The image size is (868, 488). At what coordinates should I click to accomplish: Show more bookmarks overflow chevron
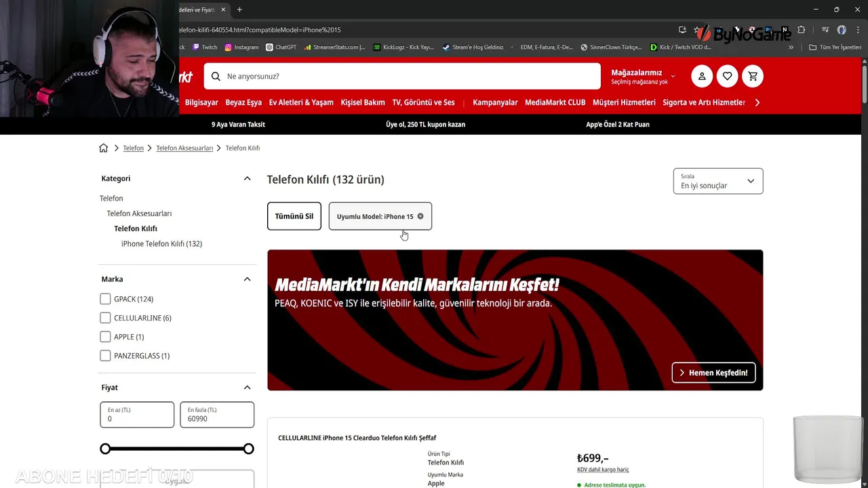(x=791, y=47)
